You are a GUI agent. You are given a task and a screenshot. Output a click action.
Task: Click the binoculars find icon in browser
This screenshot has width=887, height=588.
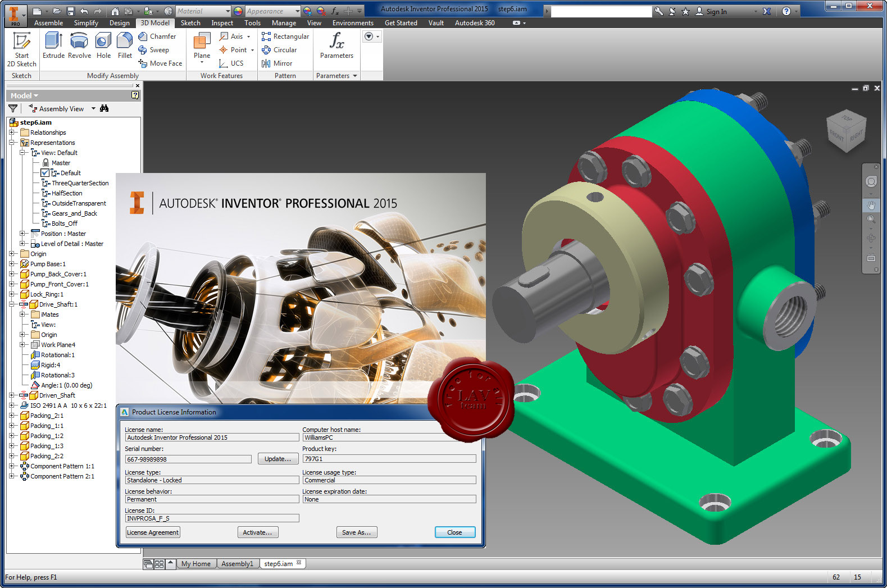(x=104, y=108)
